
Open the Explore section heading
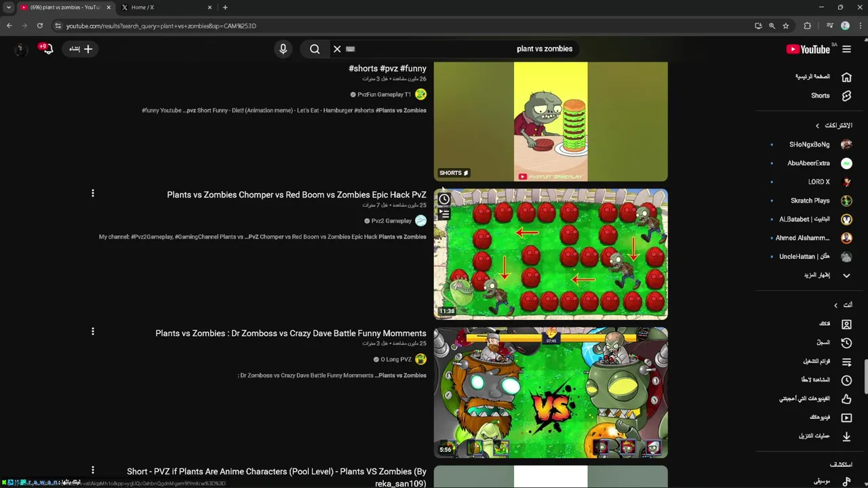(x=841, y=464)
